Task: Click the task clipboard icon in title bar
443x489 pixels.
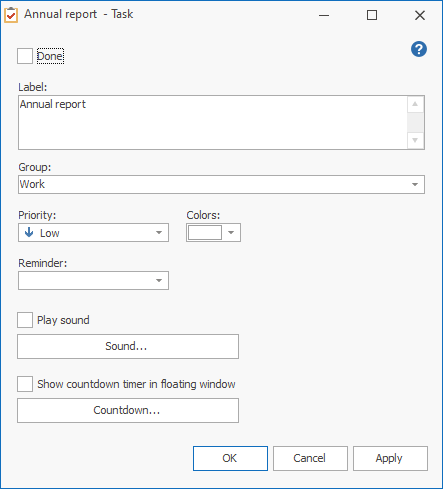Action: tap(11, 15)
